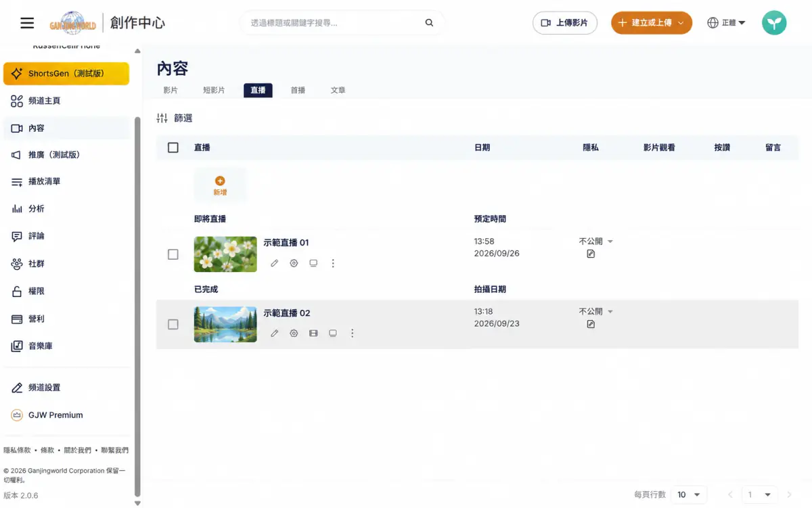The height and width of the screenshot is (508, 812).
Task: Click the 影片觀看 column header
Action: 659,147
